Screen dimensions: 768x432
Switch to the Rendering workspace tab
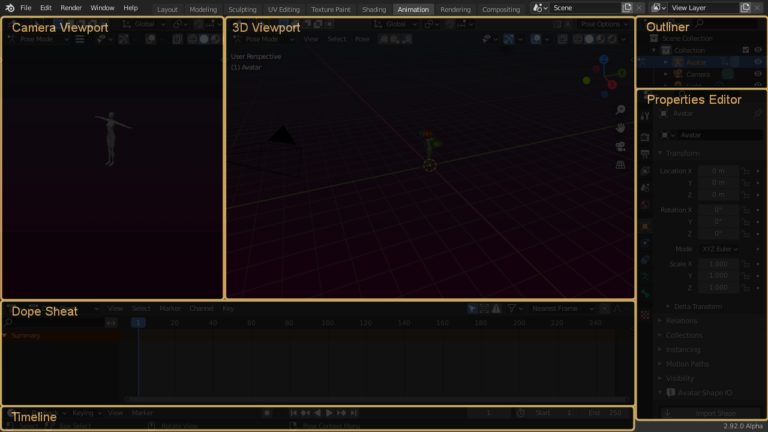pyautogui.click(x=455, y=9)
